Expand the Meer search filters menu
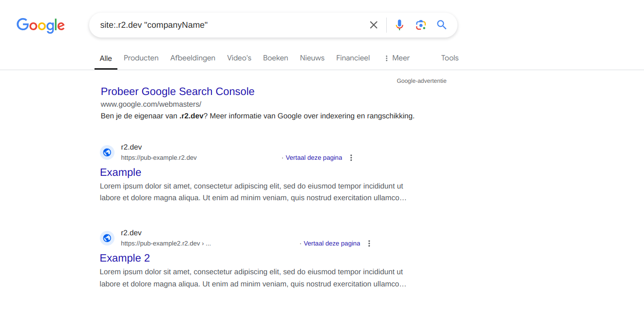The height and width of the screenshot is (321, 644). tap(397, 58)
